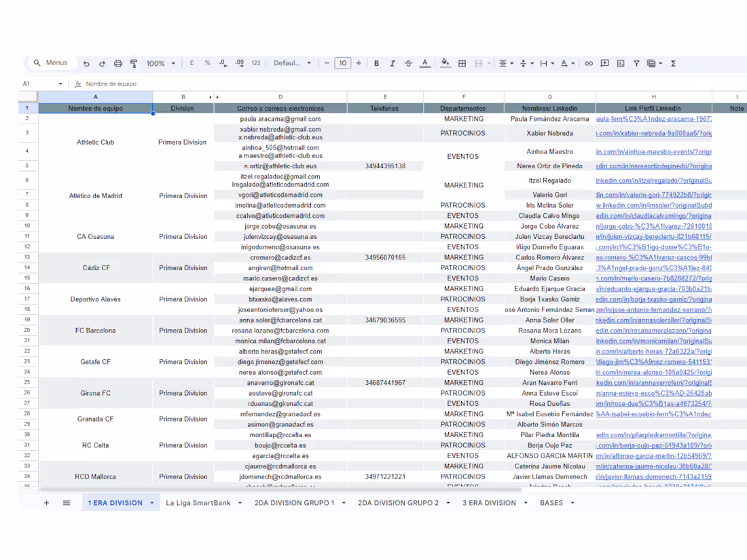This screenshot has height=560, width=747.
Task: Toggle italic formatting
Action: click(x=393, y=63)
